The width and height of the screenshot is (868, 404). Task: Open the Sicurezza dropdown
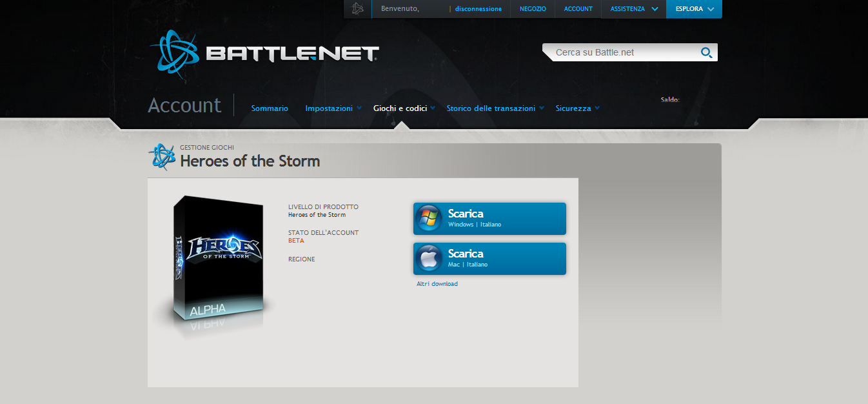point(577,108)
